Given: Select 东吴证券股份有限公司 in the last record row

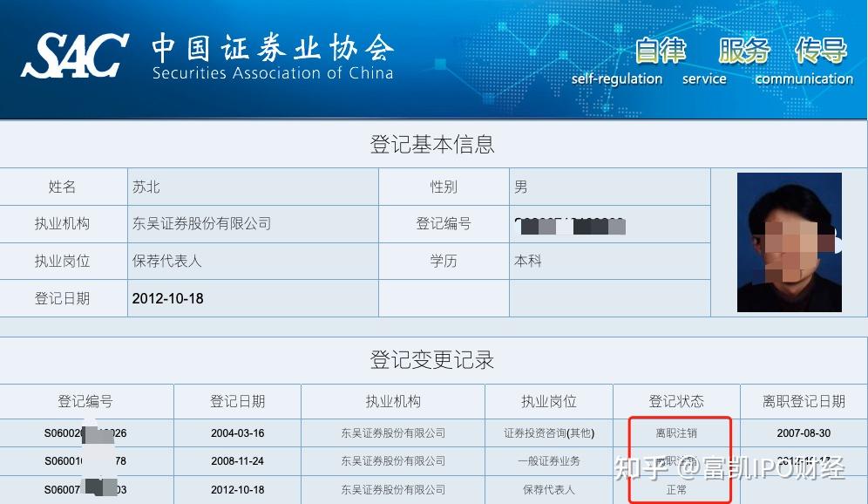Looking at the screenshot, I should point(393,489).
